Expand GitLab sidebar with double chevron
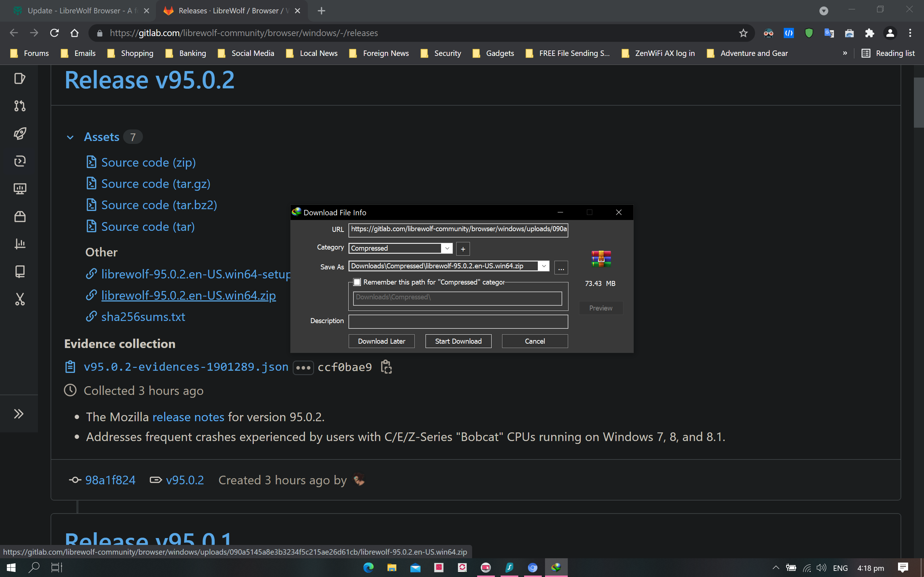 tap(19, 414)
